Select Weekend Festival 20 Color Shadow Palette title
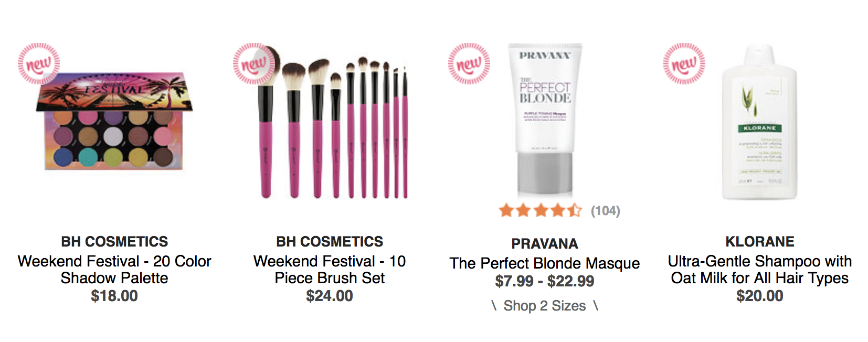This screenshot has width=868, height=342. pyautogui.click(x=114, y=270)
